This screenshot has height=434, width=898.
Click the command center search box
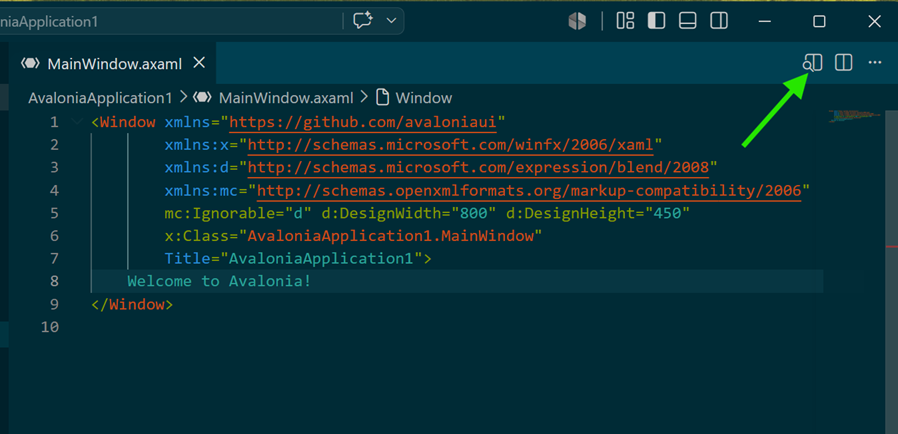pos(172,21)
